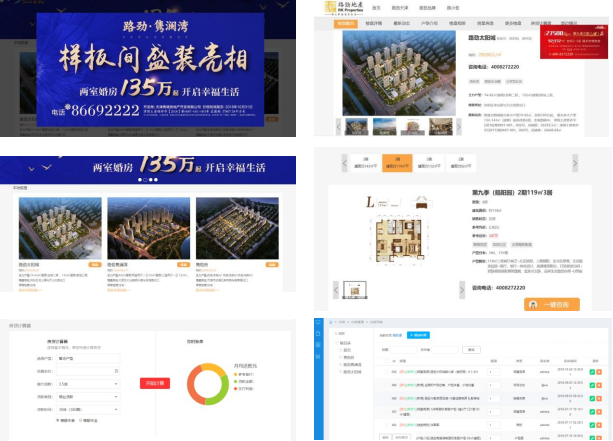Go to home icon in admin breadcrumb

[x=331, y=322]
